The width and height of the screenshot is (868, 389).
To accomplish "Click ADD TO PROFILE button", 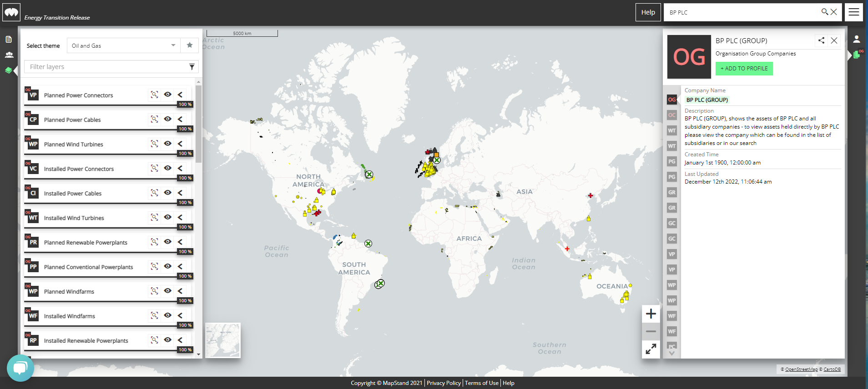I will [x=744, y=69].
